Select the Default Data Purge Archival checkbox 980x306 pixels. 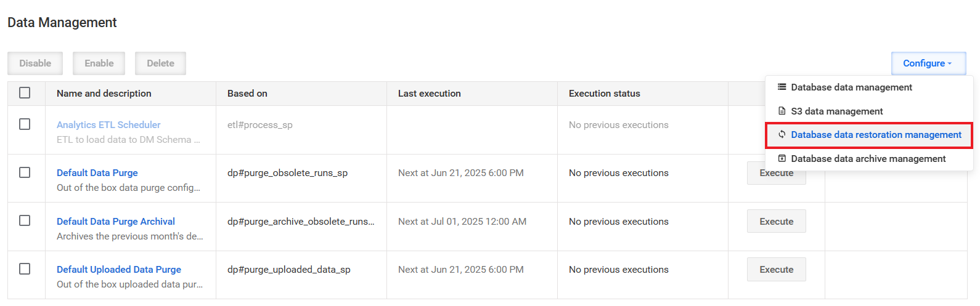point(25,220)
